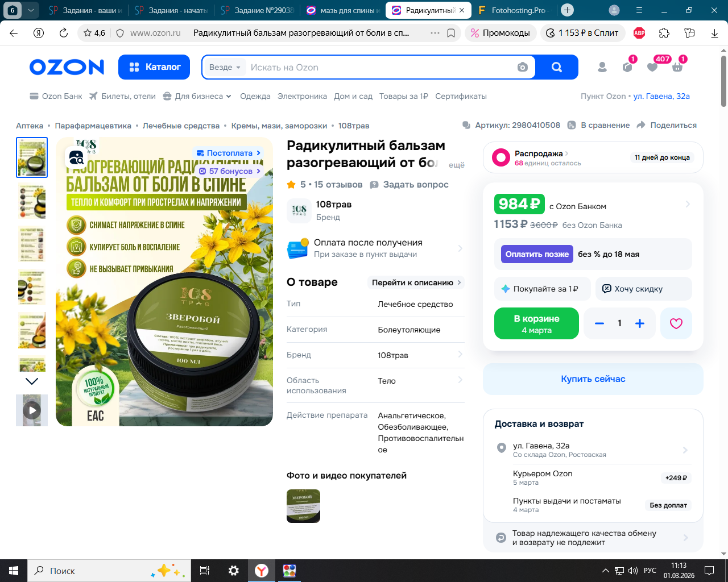Play the product video thumbnail
728x582 pixels.
point(32,410)
